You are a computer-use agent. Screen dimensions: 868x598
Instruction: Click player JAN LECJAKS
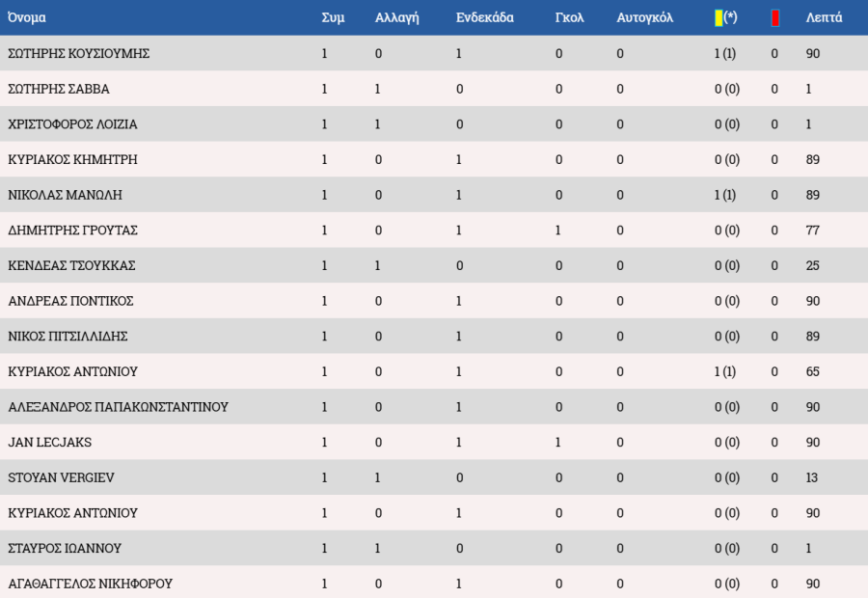(49, 443)
